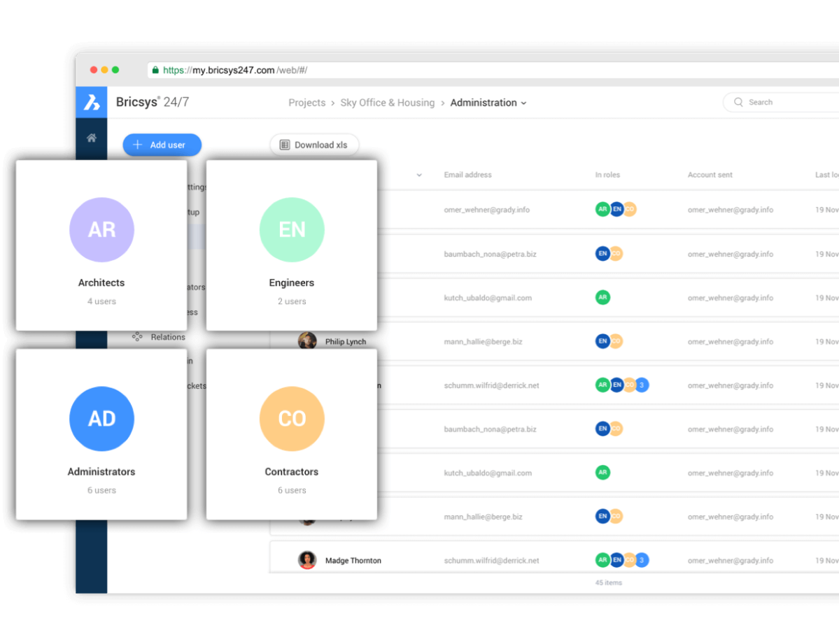Click EN role badge in Philip Lynch row
This screenshot has height=644, width=839.
point(602,341)
